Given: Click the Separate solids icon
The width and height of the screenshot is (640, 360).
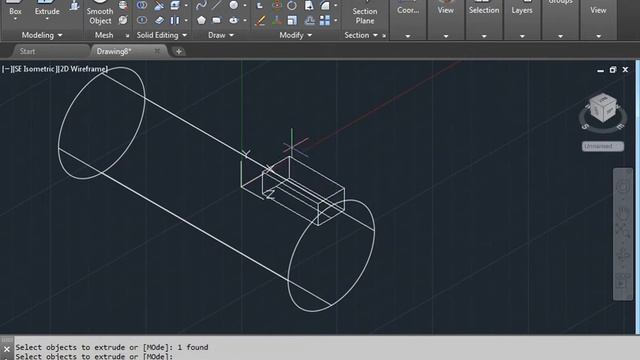Looking at the screenshot, I should click(x=175, y=20).
